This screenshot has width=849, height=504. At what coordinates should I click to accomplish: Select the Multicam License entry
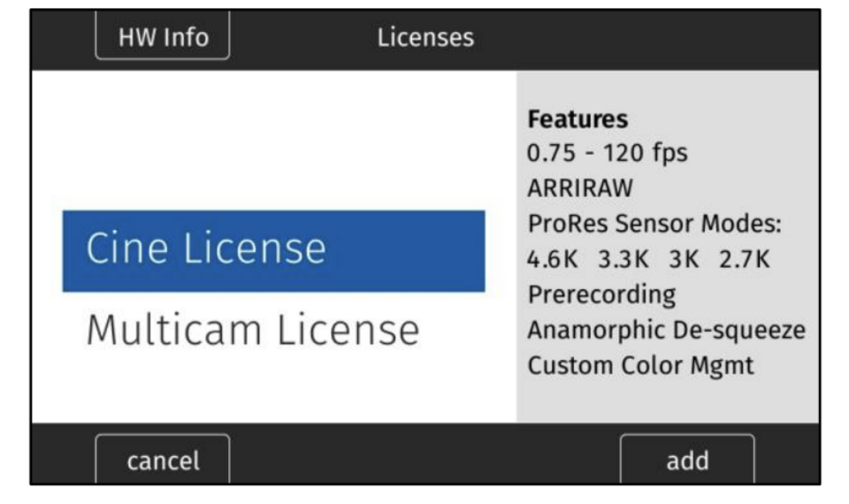click(x=252, y=330)
